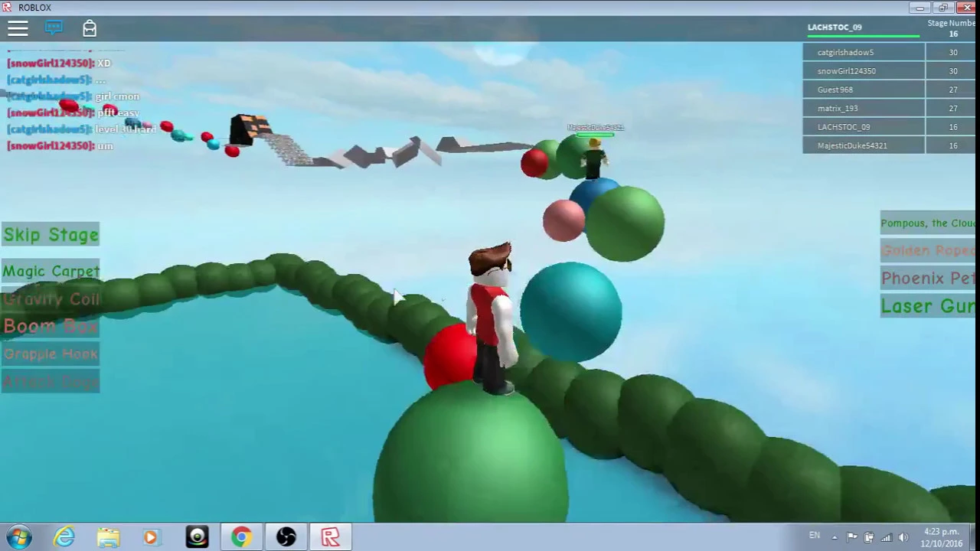Click the snowGirl124350 'um' chat message
The height and width of the screenshot is (551, 980).
tap(60, 145)
